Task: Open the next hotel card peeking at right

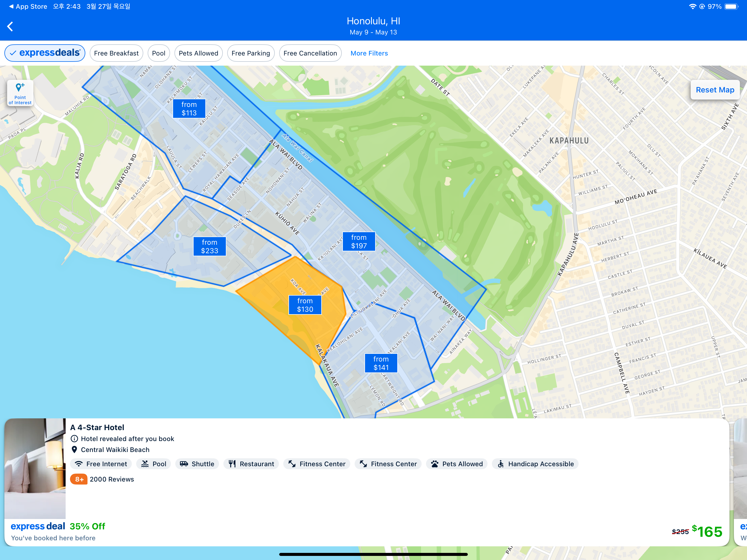Action: 741,482
